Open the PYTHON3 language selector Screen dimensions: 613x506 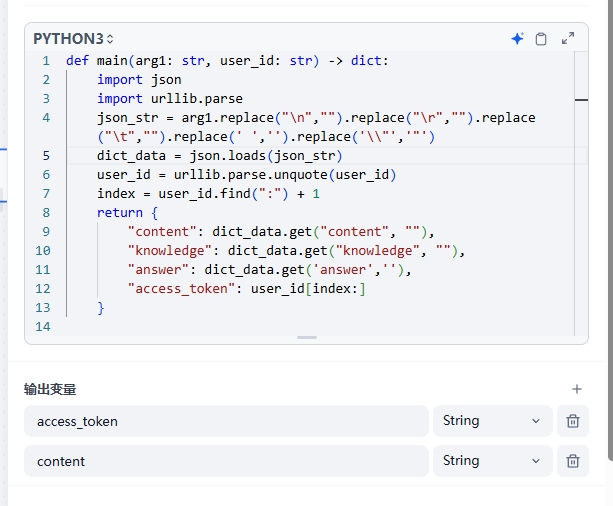click(74, 39)
